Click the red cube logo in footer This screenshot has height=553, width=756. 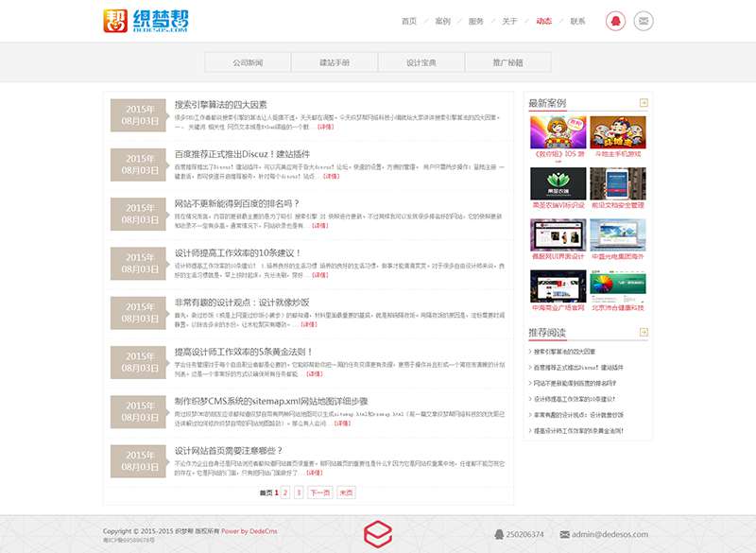[x=377, y=534]
